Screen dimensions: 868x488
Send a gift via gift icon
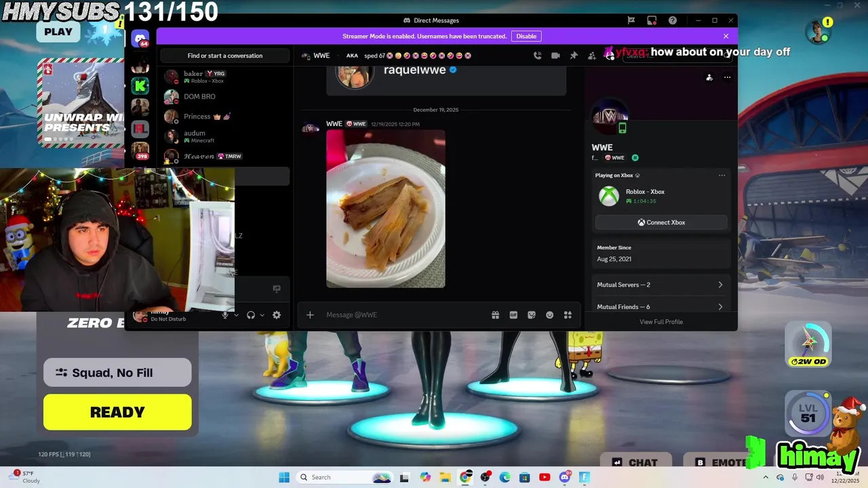point(495,314)
